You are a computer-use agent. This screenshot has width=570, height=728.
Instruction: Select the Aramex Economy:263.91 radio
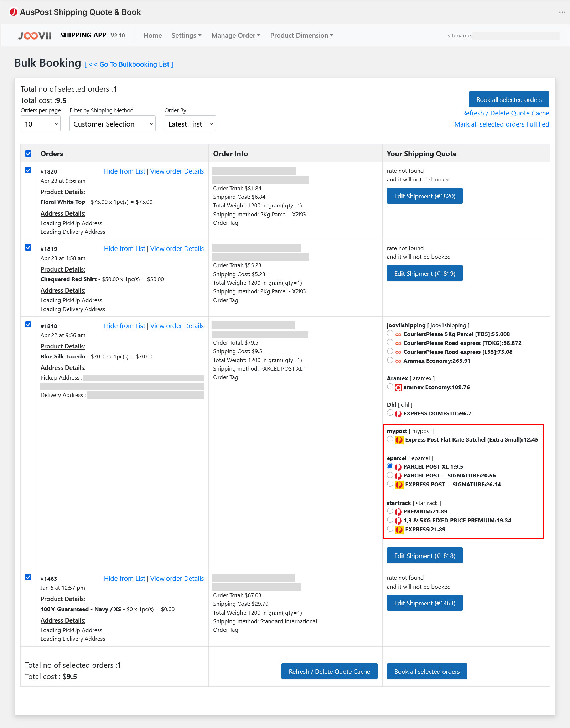click(x=390, y=360)
